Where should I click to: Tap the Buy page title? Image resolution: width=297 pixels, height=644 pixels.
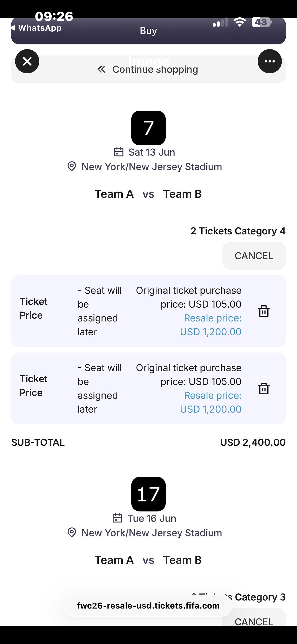[x=148, y=31]
